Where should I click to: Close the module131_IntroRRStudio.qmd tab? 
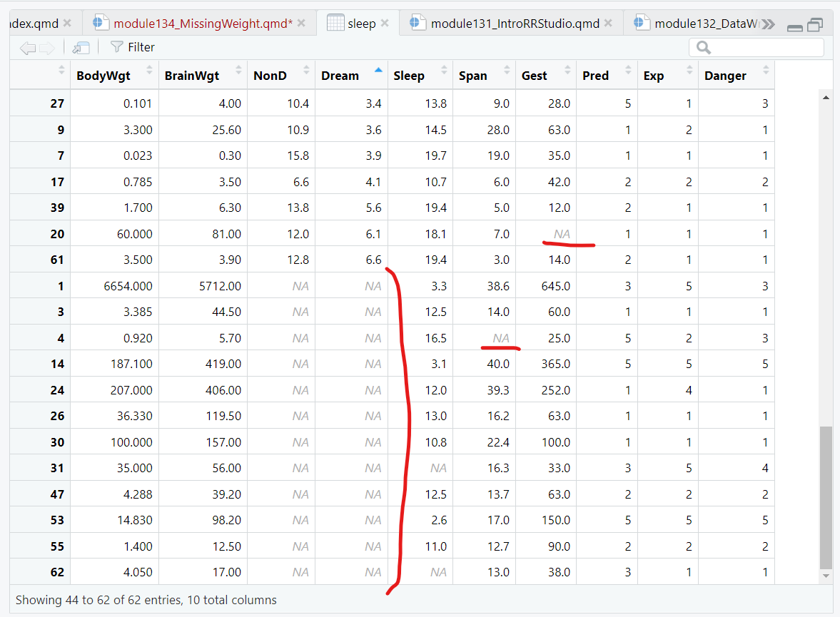click(x=608, y=24)
